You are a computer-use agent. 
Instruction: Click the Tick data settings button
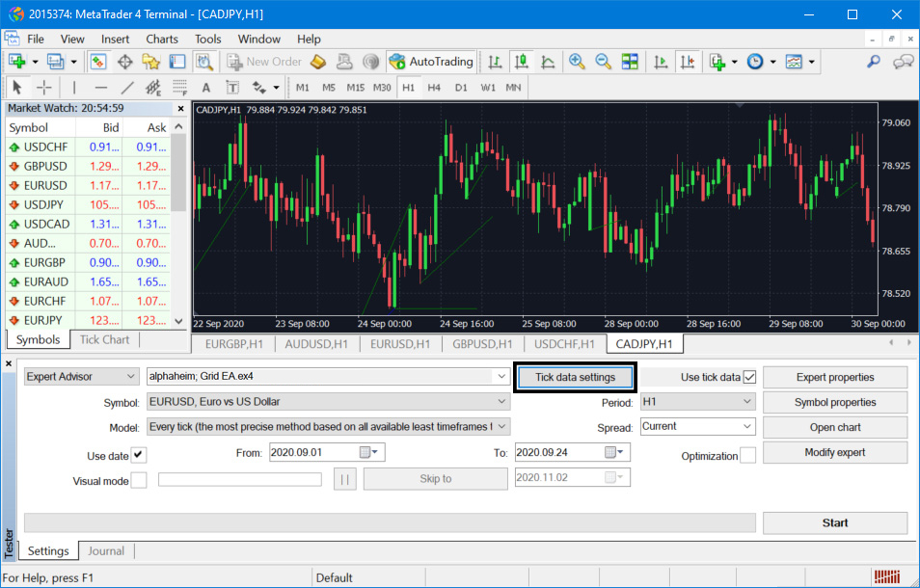(x=575, y=377)
